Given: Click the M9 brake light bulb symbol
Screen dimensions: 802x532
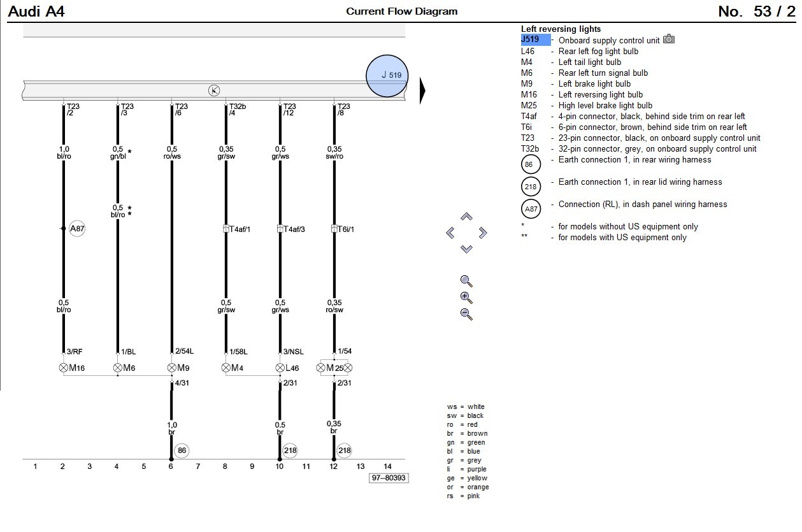Looking at the screenshot, I should click(x=172, y=368).
